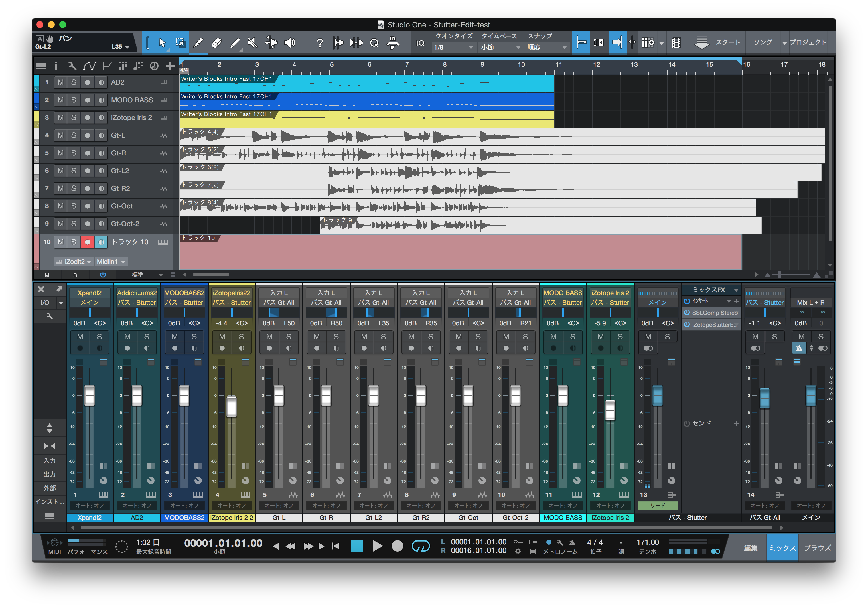Show automation curve icon in track header
Screen dimensions: 868x608
90,66
